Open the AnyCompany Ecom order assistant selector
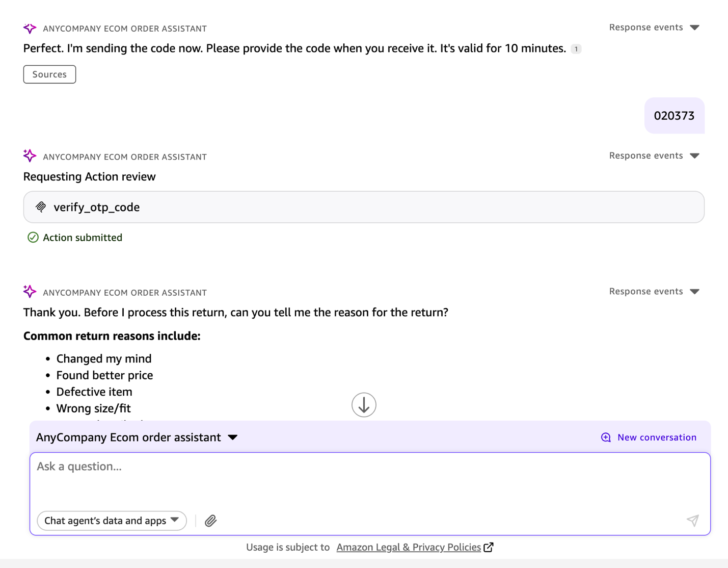The image size is (728, 568). (x=137, y=437)
